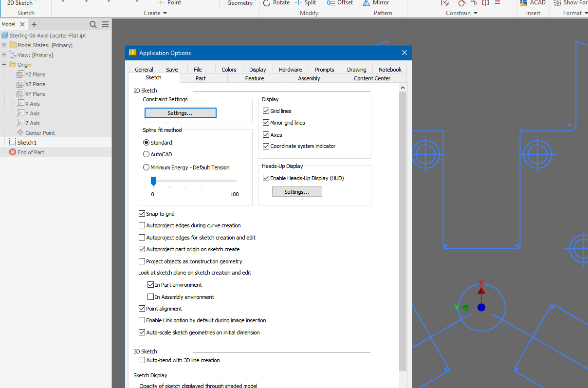The width and height of the screenshot is (588, 388).
Task: Switch to the Colors tab
Action: (229, 69)
